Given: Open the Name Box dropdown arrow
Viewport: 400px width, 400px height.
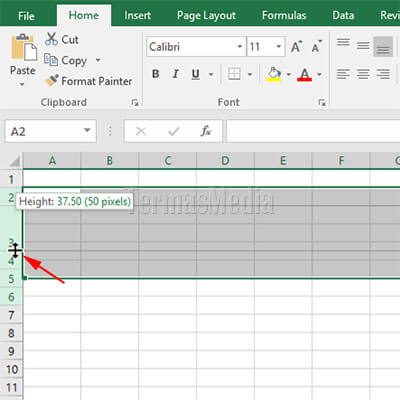Looking at the screenshot, I should [x=87, y=130].
